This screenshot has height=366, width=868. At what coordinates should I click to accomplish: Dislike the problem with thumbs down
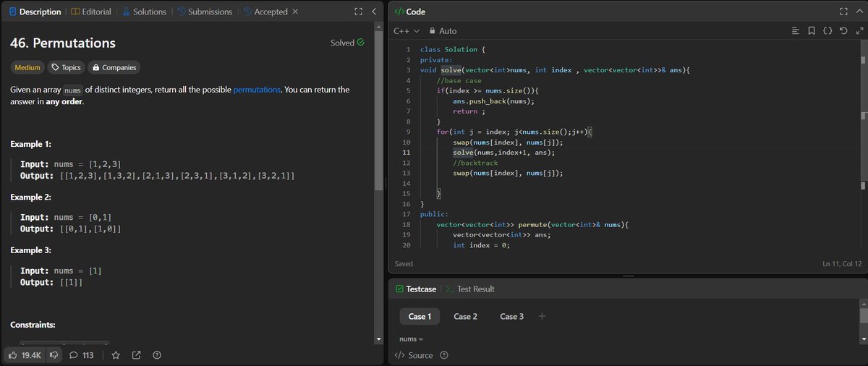point(54,355)
